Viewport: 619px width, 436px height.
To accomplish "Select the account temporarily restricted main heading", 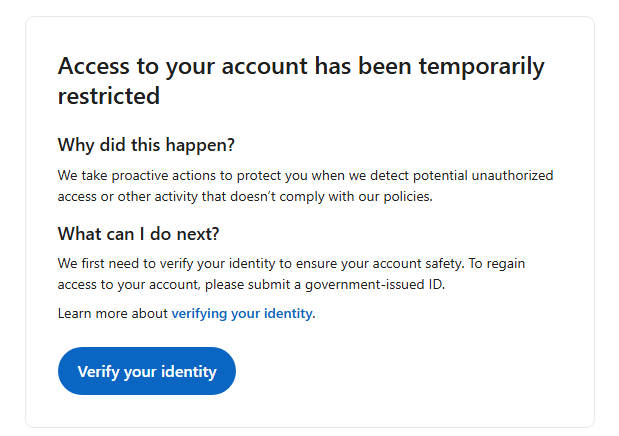I will coord(301,81).
